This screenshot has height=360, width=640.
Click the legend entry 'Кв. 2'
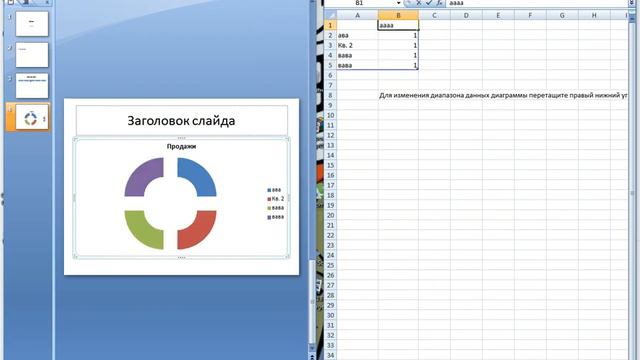[276, 199]
